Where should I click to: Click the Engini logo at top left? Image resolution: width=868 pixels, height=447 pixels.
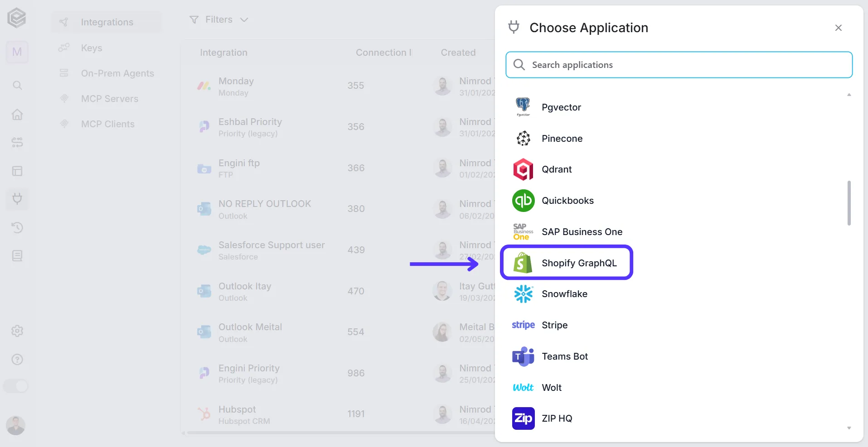[x=17, y=18]
